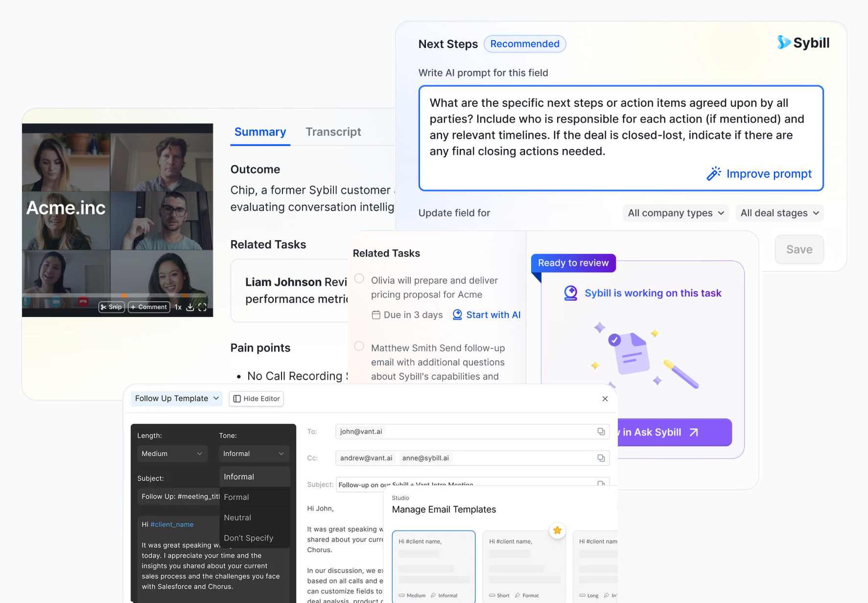Click the Due in 3 days calendar icon
Screen dimensions: 868x603
tap(376, 315)
